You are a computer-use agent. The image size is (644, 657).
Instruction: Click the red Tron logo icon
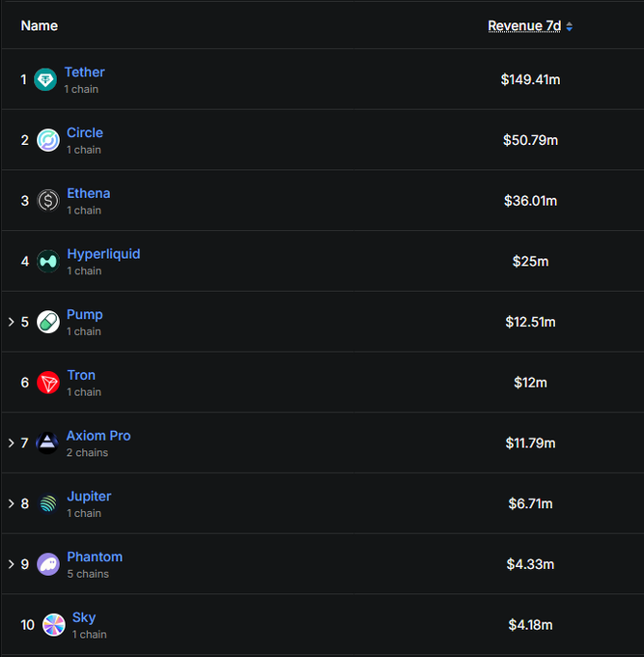click(48, 383)
